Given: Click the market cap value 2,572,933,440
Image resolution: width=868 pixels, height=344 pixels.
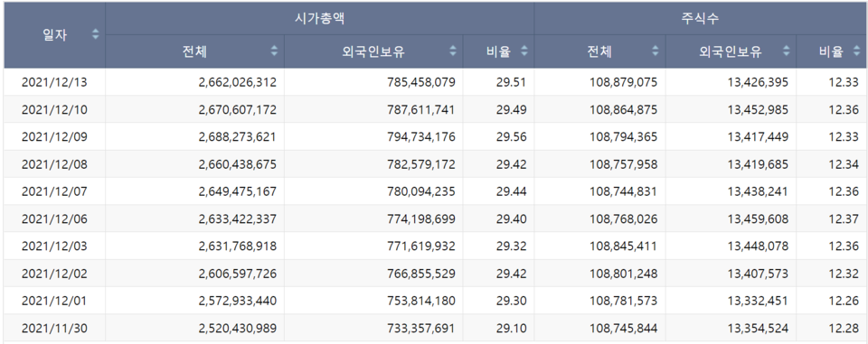Looking at the screenshot, I should [x=238, y=301].
